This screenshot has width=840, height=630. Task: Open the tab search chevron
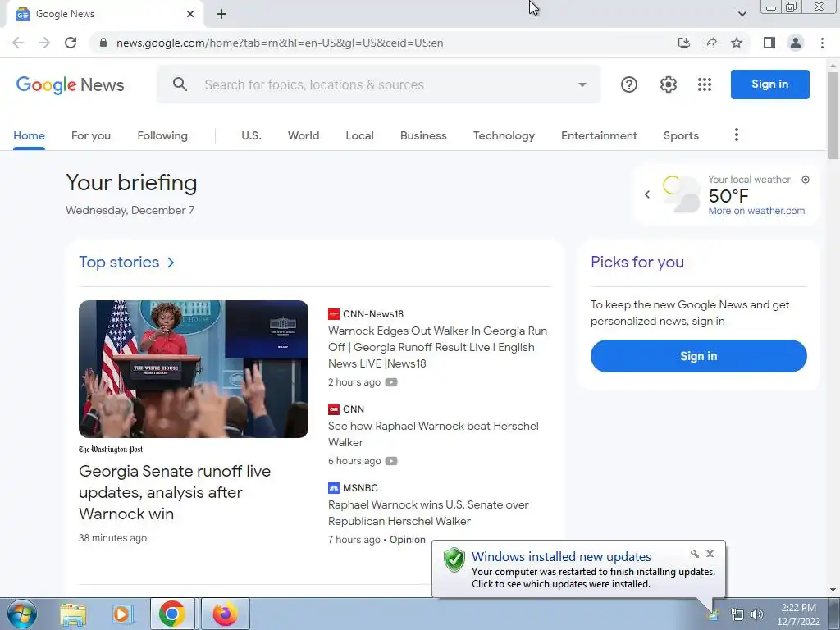742,14
